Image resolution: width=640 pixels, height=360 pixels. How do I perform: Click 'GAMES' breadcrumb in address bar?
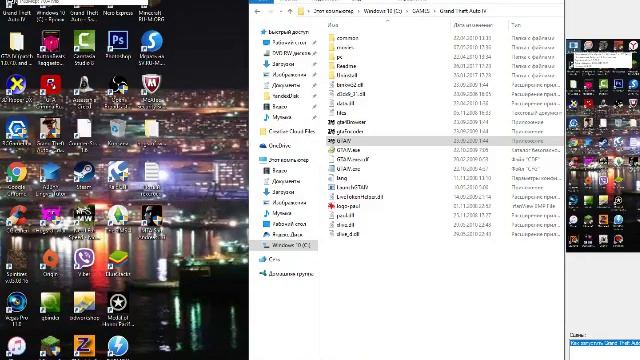[420, 11]
